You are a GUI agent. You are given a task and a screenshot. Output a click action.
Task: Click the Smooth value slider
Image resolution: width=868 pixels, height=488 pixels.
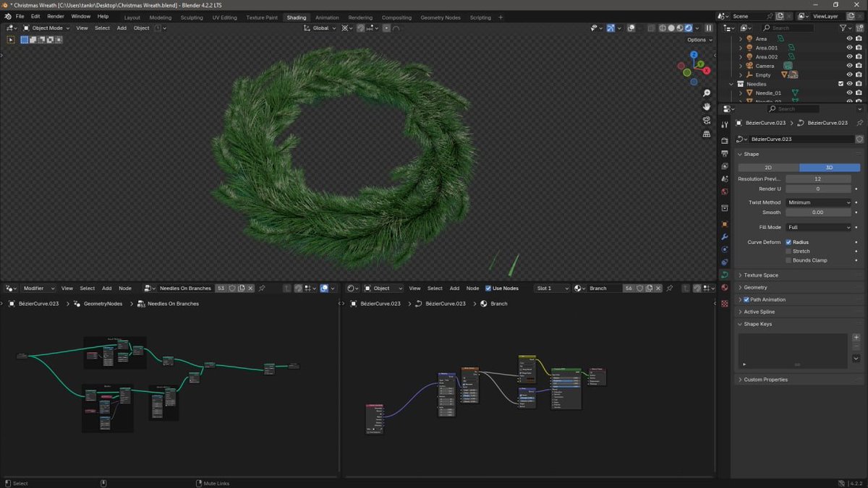819,213
